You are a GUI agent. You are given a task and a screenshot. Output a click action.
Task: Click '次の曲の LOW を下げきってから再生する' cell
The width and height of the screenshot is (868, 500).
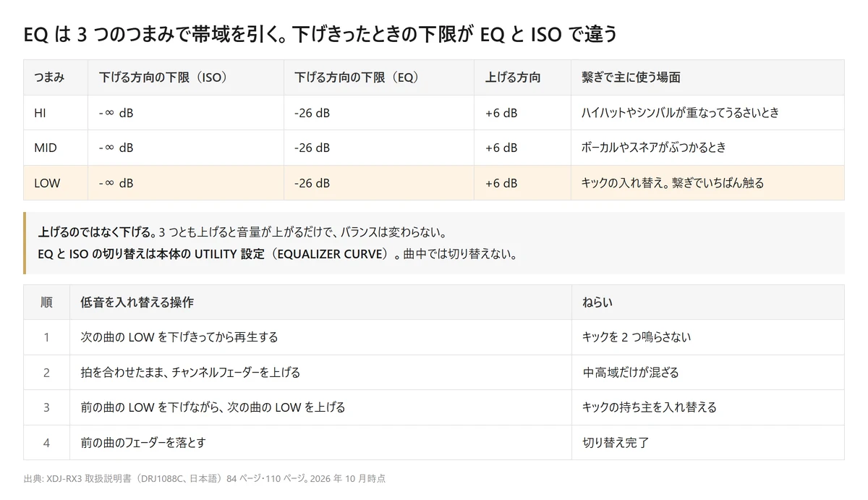pos(320,337)
